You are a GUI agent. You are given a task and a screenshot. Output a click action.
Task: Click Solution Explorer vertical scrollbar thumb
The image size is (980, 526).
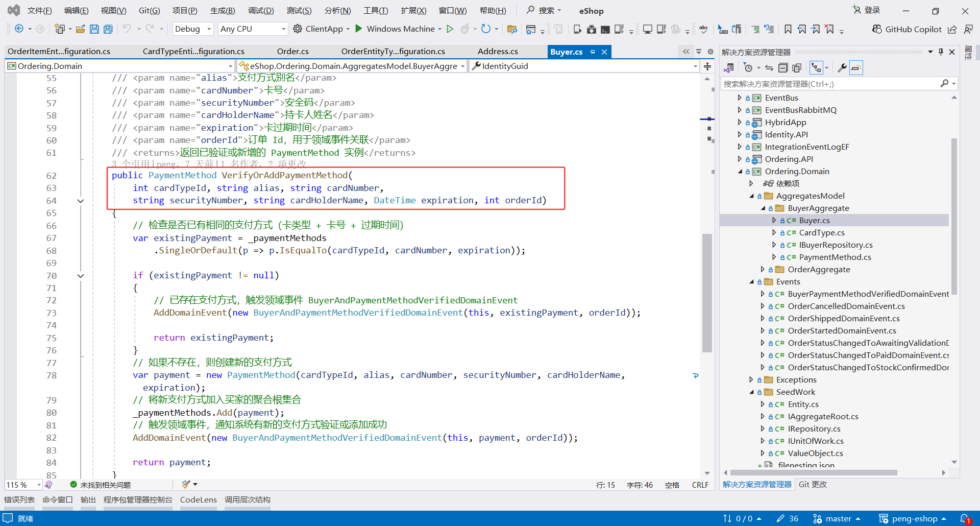(954, 217)
